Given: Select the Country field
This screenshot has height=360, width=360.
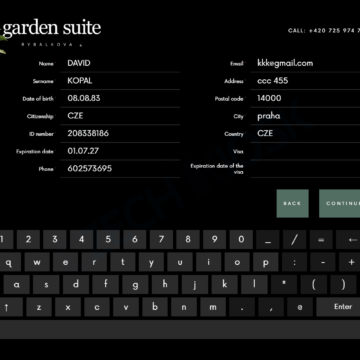Looking at the screenshot, I should (305, 134).
